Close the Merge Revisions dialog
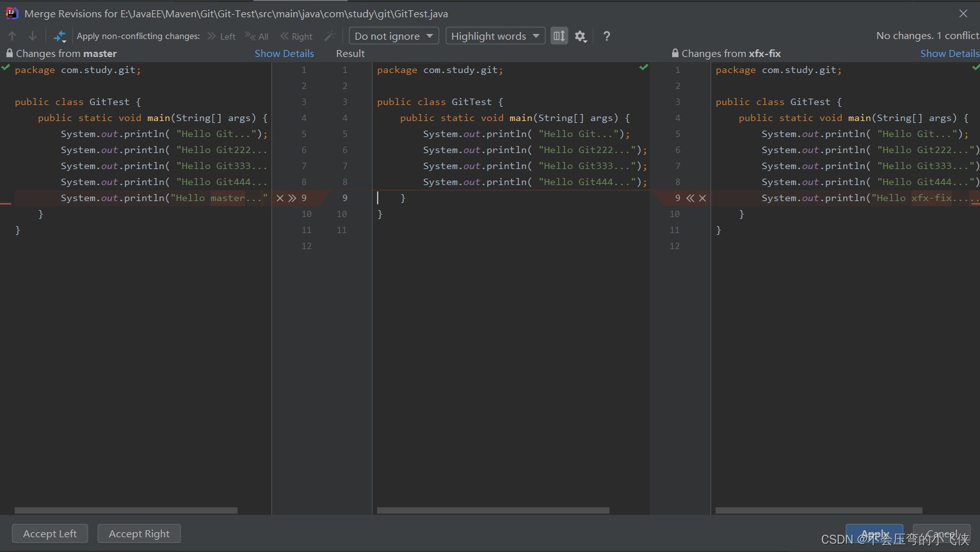This screenshot has width=980, height=552. point(963,13)
